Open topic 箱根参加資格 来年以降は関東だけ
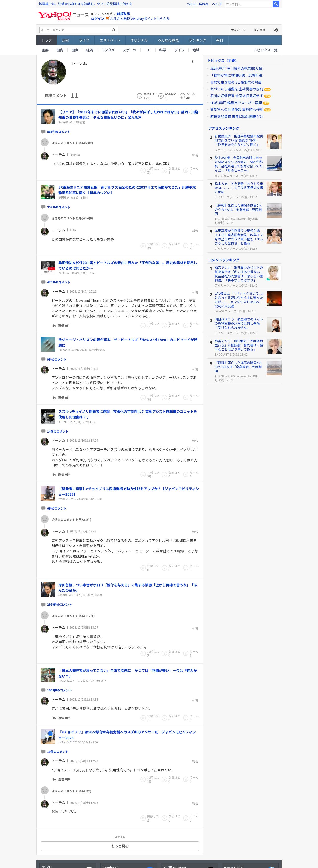 (237, 116)
